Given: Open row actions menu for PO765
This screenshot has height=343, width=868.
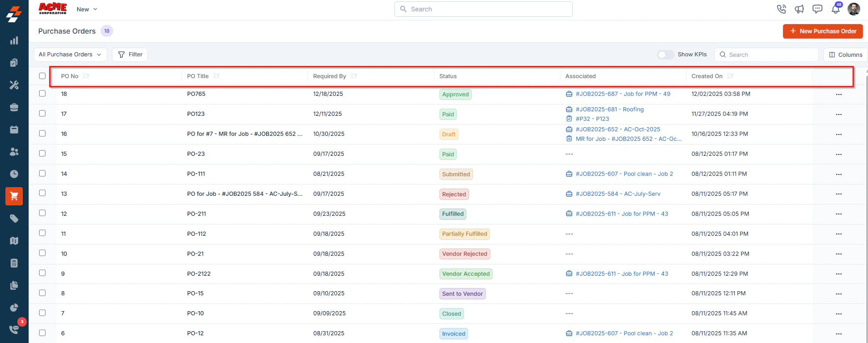Looking at the screenshot, I should pos(838,94).
